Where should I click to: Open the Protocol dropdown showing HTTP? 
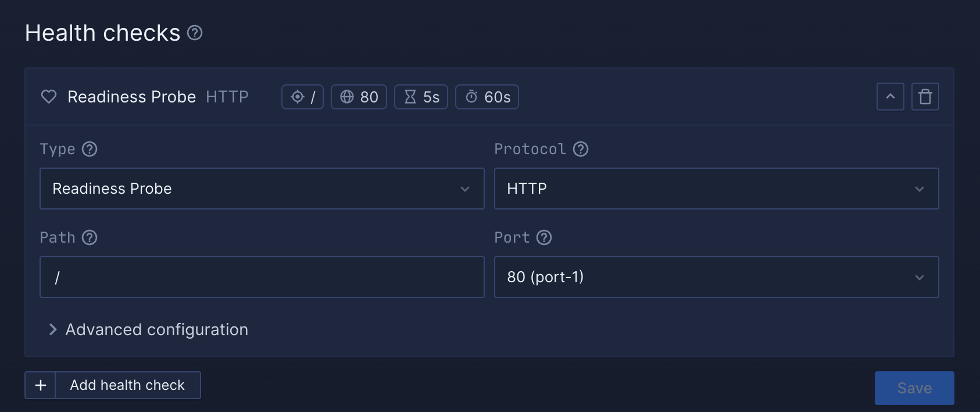pos(716,189)
